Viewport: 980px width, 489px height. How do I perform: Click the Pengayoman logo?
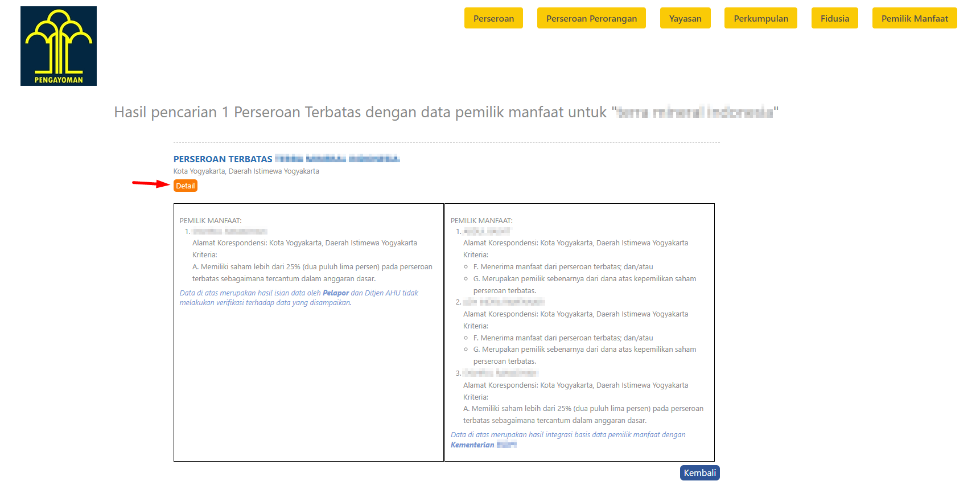point(59,46)
